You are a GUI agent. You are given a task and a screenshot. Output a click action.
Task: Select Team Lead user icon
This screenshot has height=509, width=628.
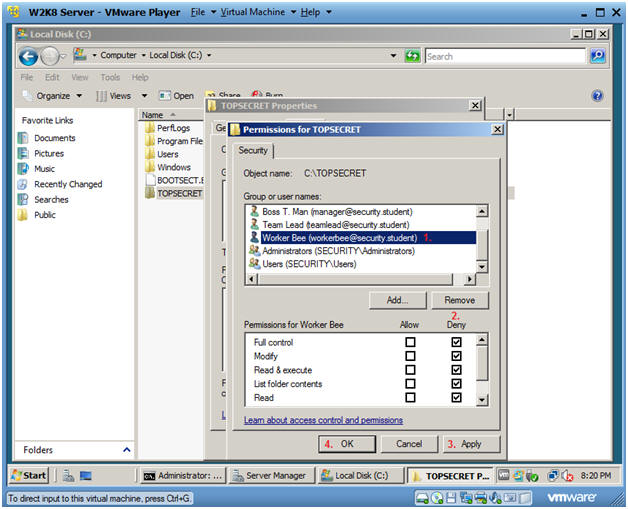254,224
